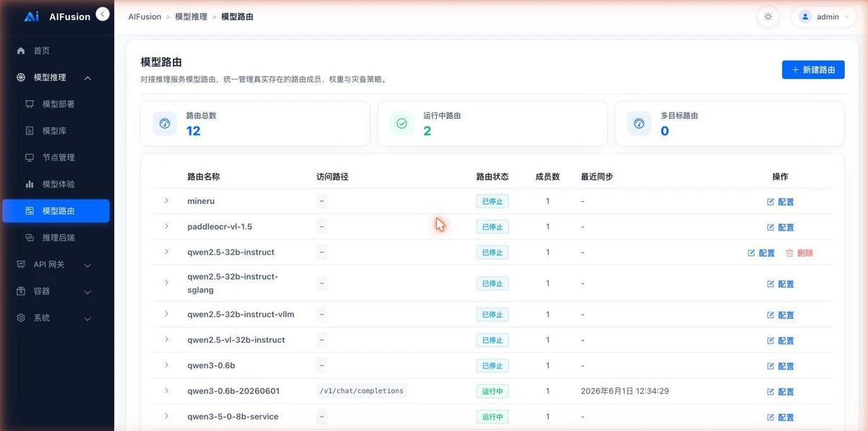This screenshot has width=868, height=431.
Task: Click 删除 for qwen2.5-32b-instruct
Action: point(799,253)
